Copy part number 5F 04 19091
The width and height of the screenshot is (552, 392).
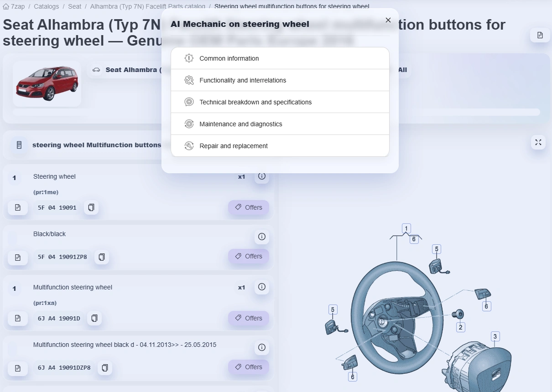coord(91,207)
